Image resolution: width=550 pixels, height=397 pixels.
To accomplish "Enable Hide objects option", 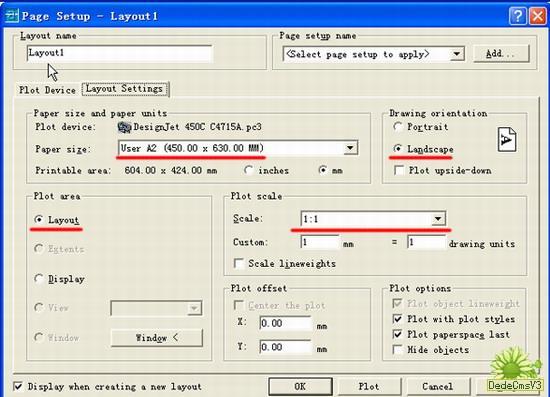I will click(x=397, y=350).
